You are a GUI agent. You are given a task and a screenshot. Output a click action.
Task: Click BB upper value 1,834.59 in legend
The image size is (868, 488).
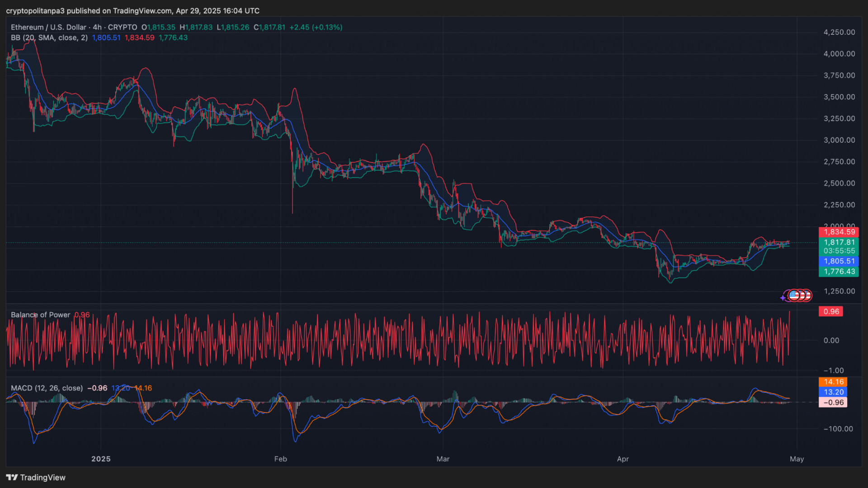click(140, 38)
